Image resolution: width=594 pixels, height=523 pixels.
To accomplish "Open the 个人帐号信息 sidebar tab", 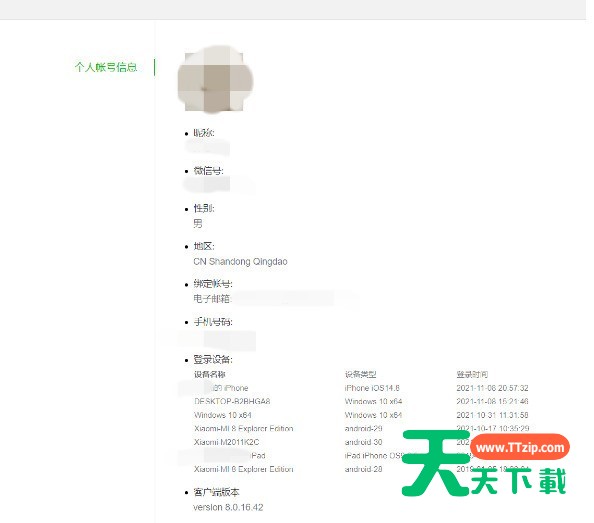I will [106, 67].
